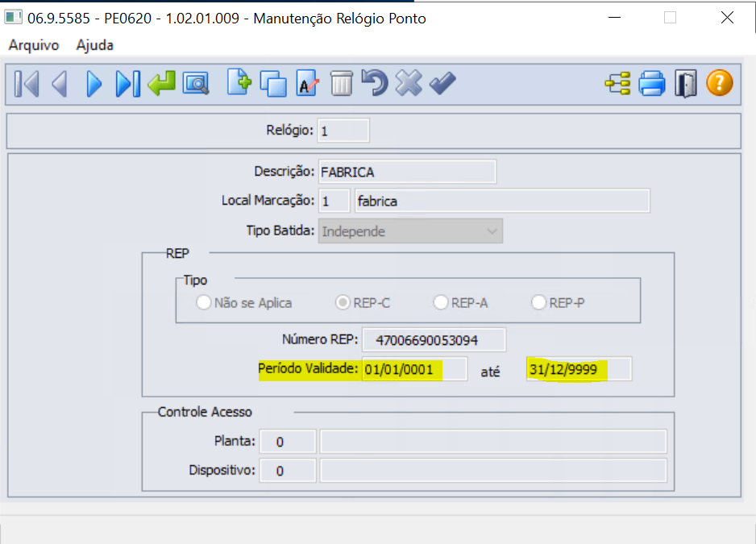Click the cancel X toolbar icon
Image resolution: width=756 pixels, height=544 pixels.
(x=409, y=83)
